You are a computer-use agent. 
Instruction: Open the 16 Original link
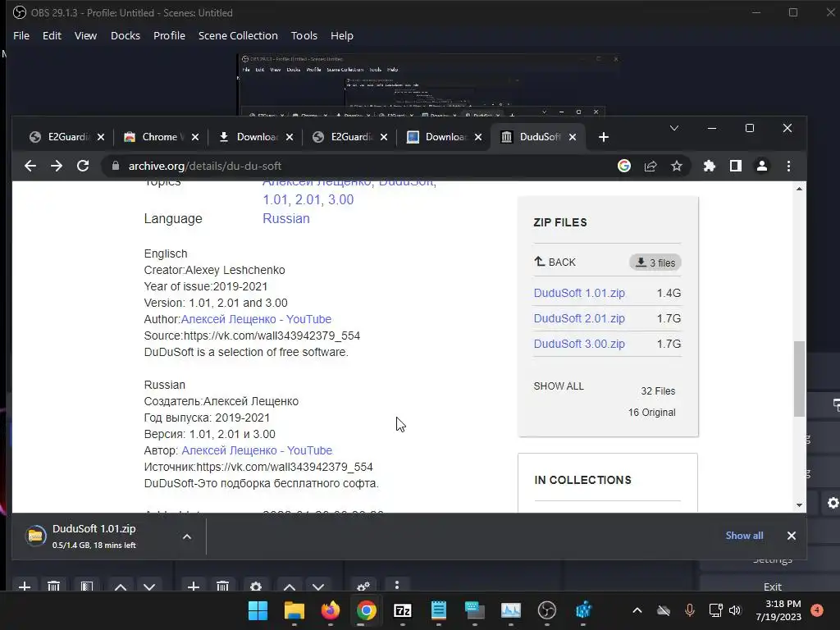click(x=651, y=413)
